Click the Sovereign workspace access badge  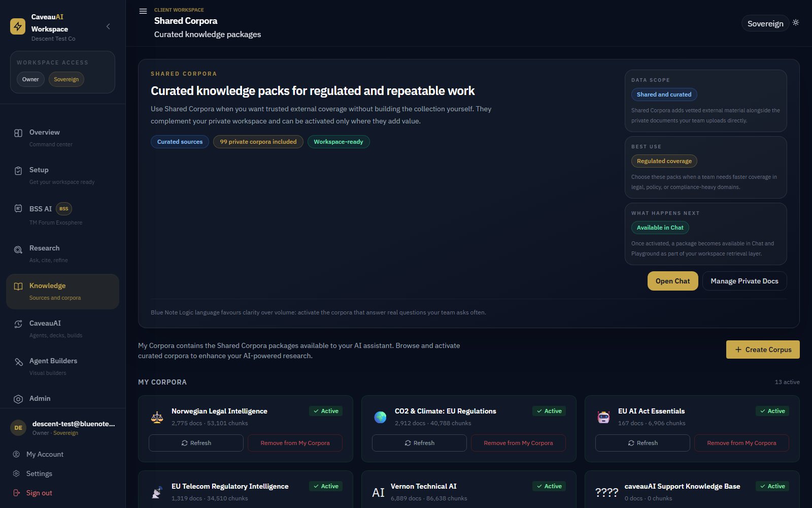pos(66,79)
